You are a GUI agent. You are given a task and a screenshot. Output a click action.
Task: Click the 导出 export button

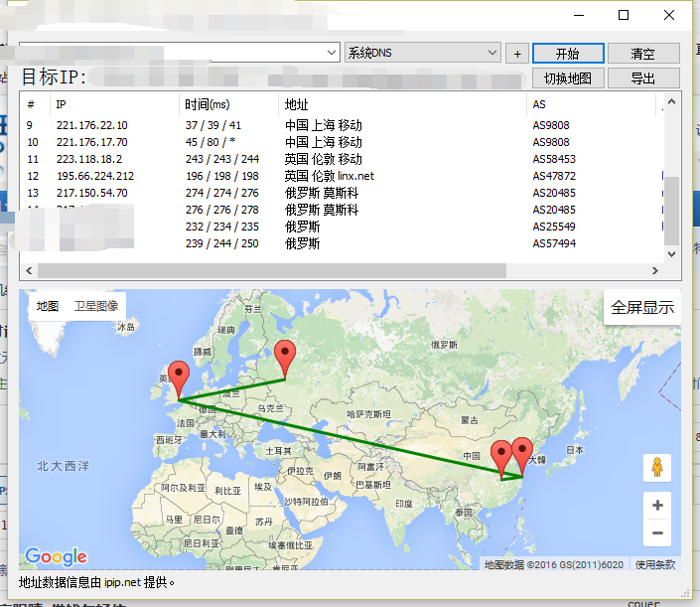click(x=643, y=78)
